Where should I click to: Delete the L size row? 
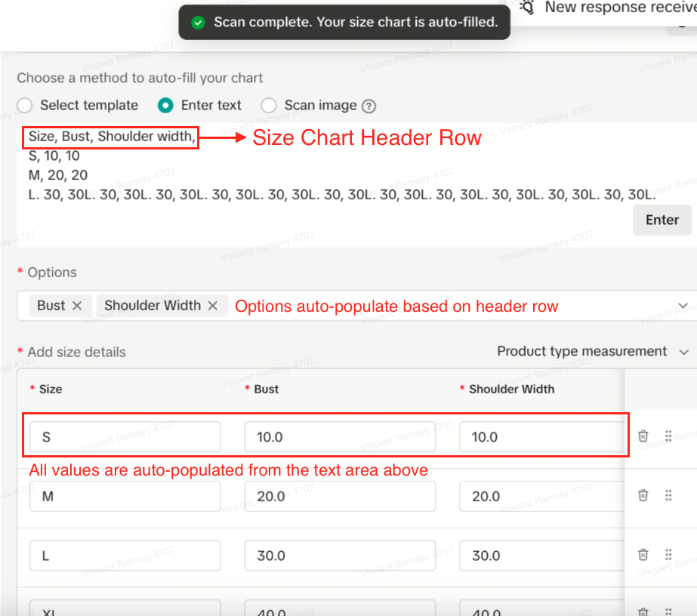point(643,555)
